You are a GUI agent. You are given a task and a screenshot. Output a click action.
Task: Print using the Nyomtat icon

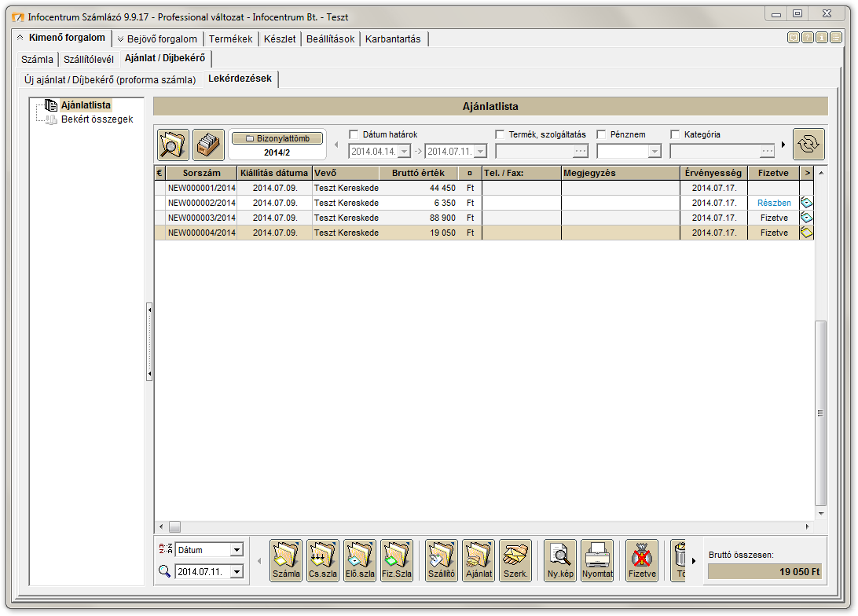[x=597, y=561]
